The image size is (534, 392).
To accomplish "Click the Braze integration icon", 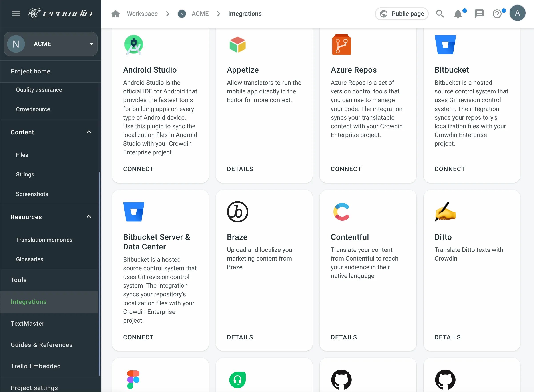I will point(237,211).
